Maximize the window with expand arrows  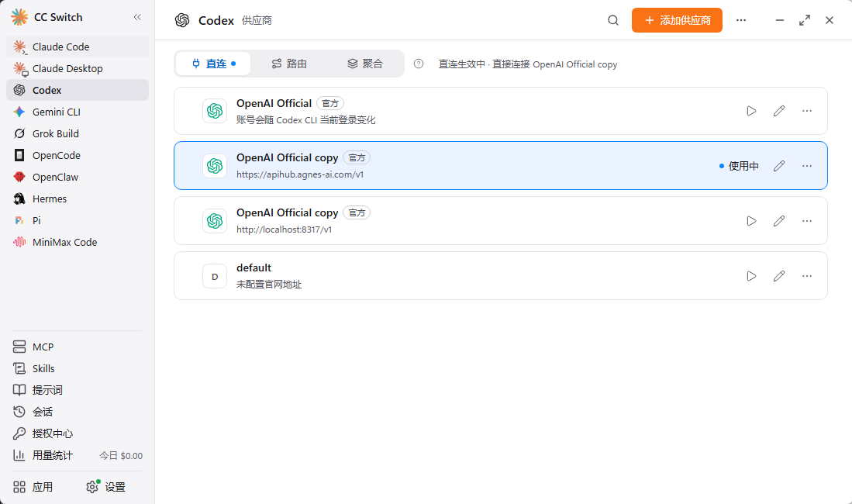point(805,20)
